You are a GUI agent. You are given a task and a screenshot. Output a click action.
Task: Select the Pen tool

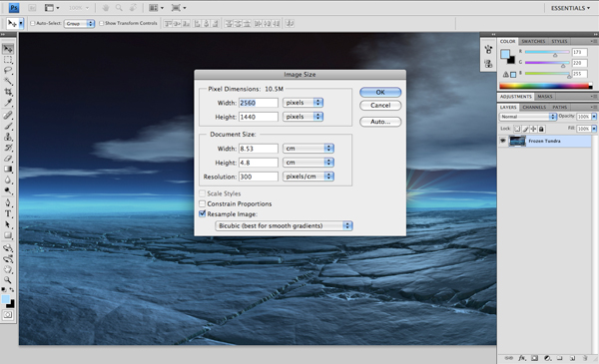8,202
